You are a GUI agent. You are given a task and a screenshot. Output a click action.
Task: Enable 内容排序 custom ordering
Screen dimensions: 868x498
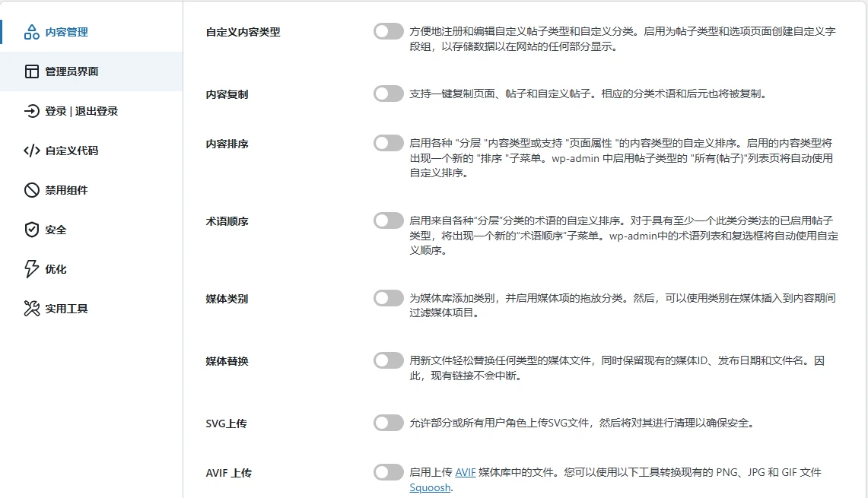(388, 141)
